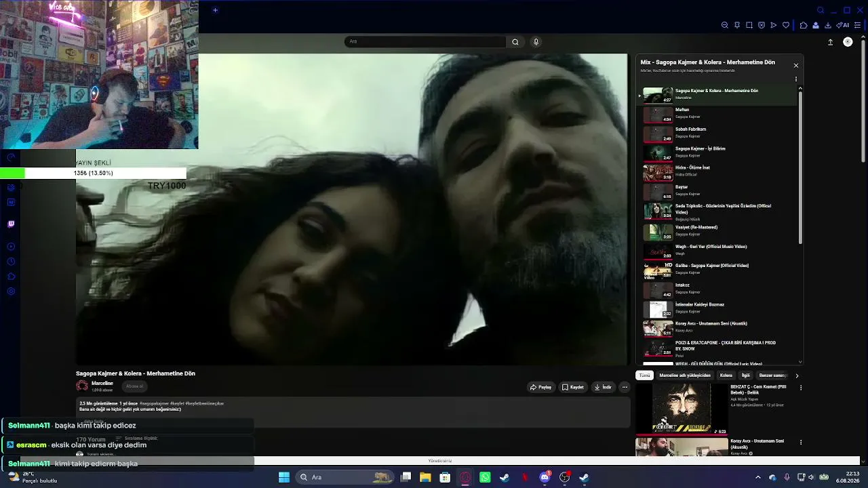This screenshot has width=868, height=488.
Task: Open the Twitch icon in browser sidebar
Action: click(11, 224)
